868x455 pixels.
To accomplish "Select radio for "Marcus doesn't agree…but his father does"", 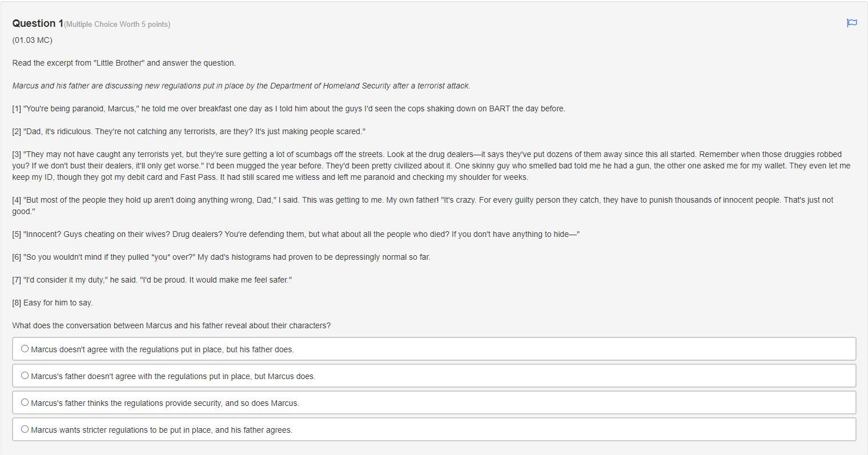I will (x=25, y=349).
